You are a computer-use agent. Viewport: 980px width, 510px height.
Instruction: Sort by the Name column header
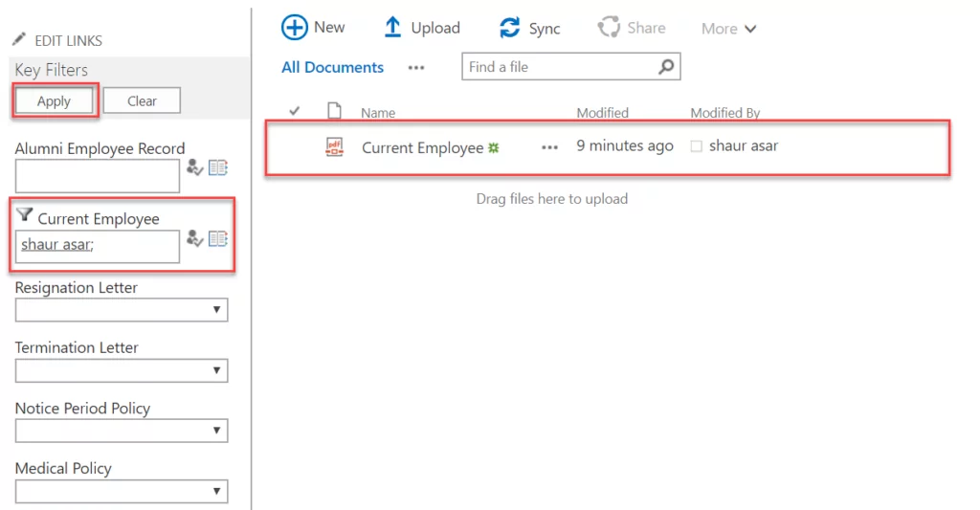coord(378,113)
